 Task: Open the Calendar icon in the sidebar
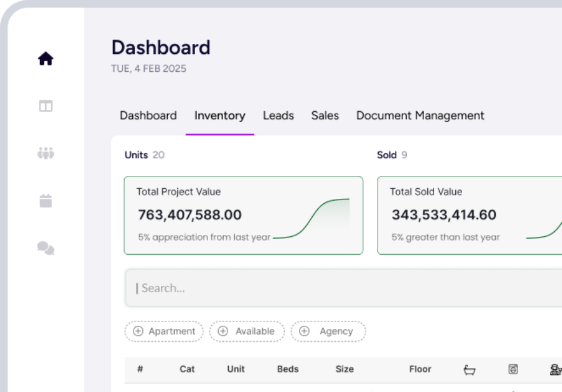pos(45,201)
